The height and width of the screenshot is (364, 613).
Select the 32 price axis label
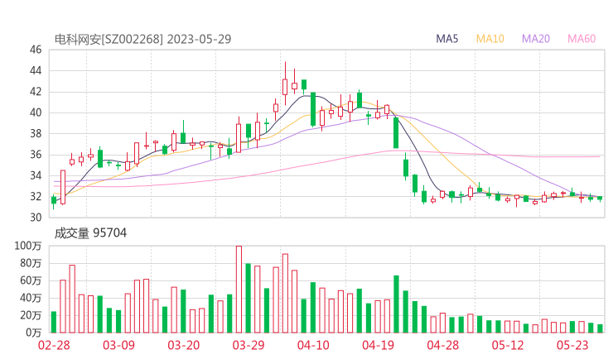(x=36, y=196)
